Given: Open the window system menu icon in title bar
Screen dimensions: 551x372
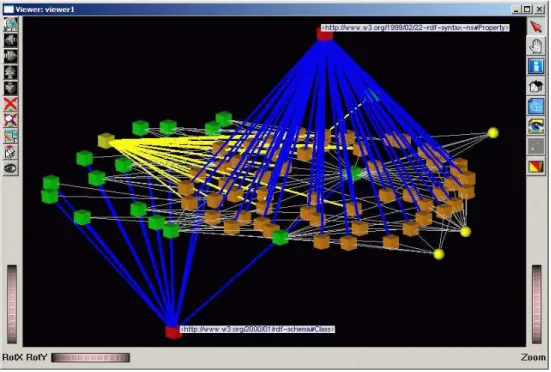Looking at the screenshot, I should tap(8, 9).
